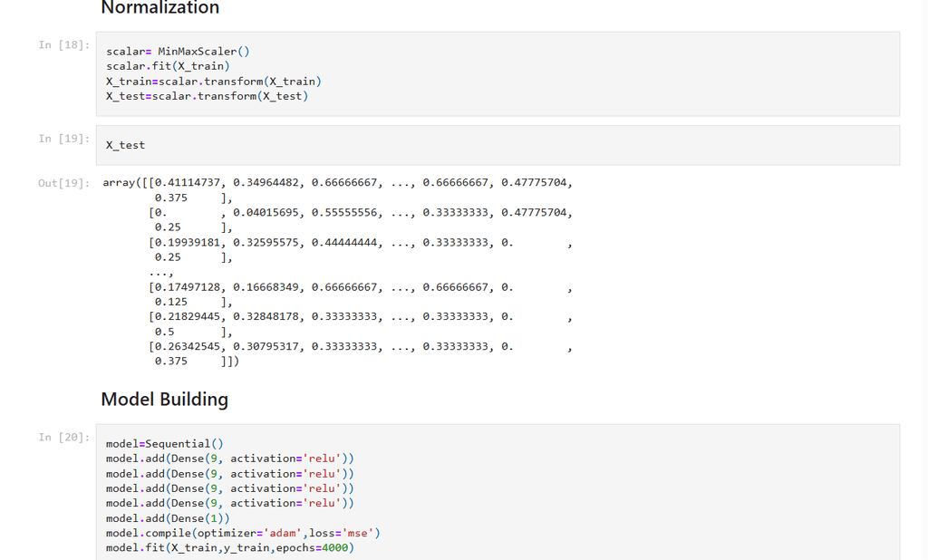The width and height of the screenshot is (928, 560).
Task: Click the 0.19939181 array output row
Action: click(x=330, y=243)
